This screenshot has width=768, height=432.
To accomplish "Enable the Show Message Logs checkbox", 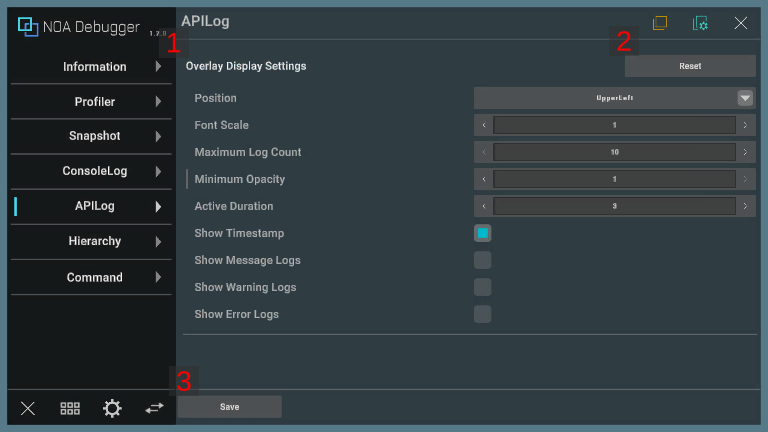I will pyautogui.click(x=482, y=260).
